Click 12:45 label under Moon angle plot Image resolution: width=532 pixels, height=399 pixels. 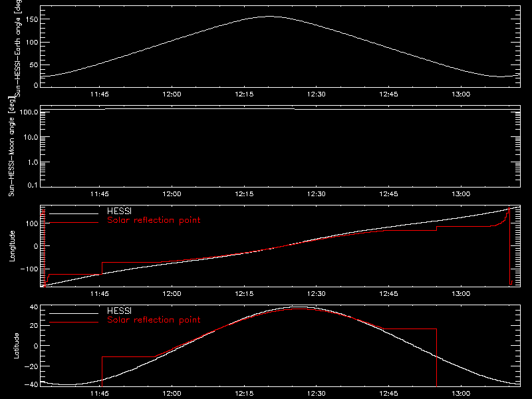tap(388, 194)
